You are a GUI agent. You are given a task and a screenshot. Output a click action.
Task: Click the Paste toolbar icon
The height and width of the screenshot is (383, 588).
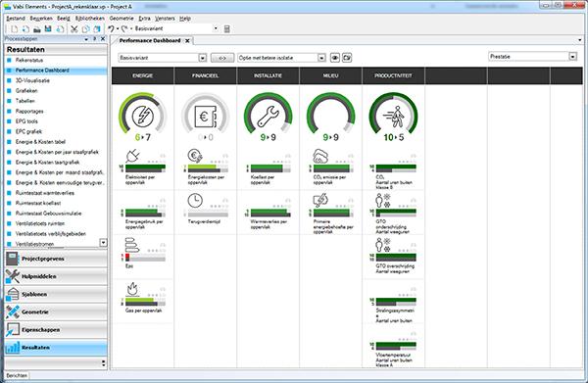pyautogui.click(x=97, y=28)
